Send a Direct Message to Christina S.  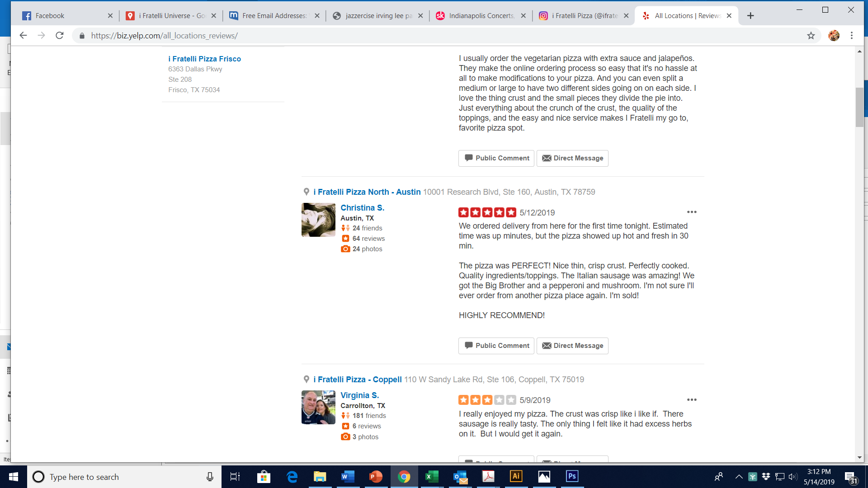(572, 346)
